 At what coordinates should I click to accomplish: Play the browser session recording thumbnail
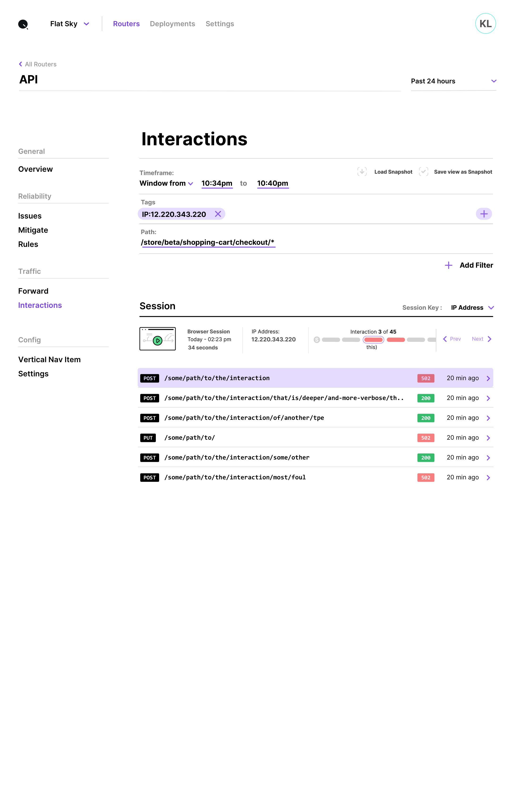click(x=157, y=339)
